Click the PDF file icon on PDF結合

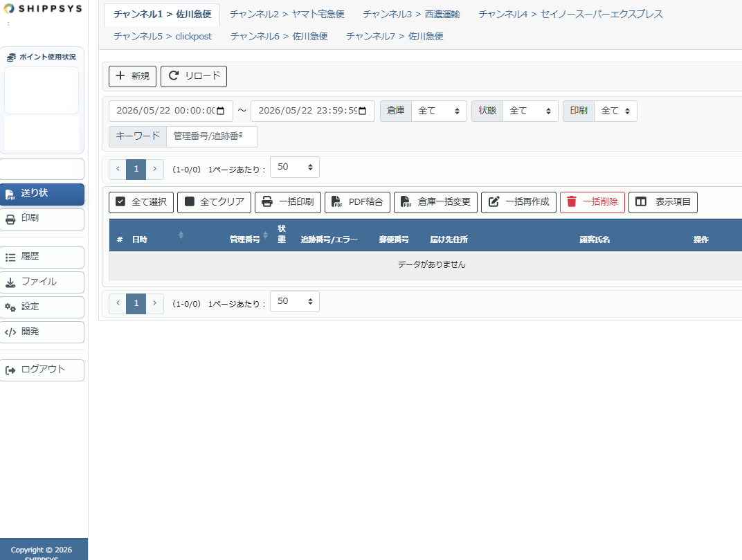coord(336,201)
